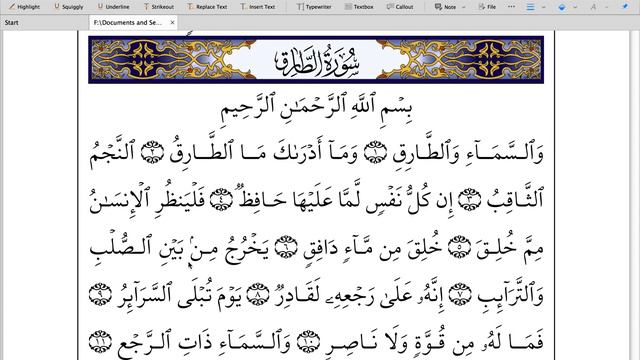Expand the fill color dropdown arrow
Screen dimensions: 640x360
coord(575,7)
